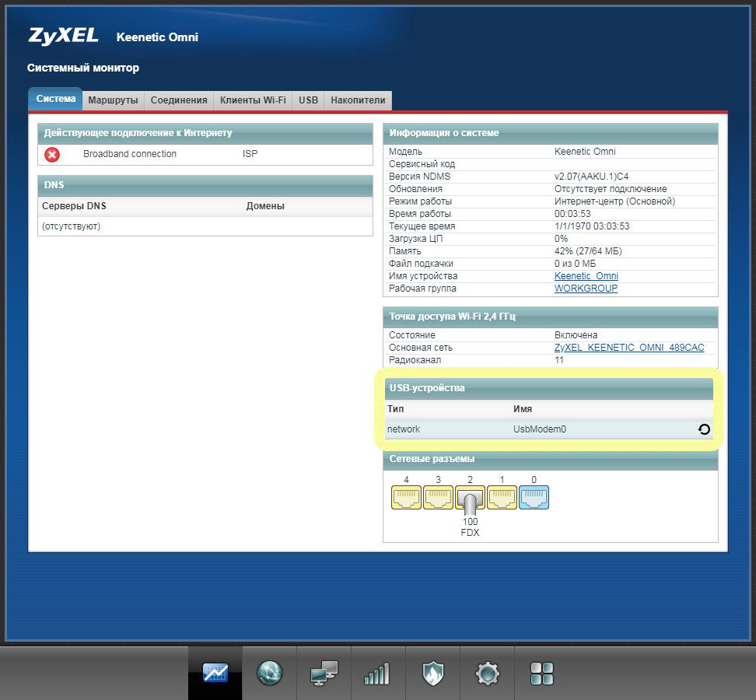This screenshot has height=700, width=756.
Task: Open the ZyXEL_KEENETIC_OMNI_489CAC network link
Action: tap(628, 348)
